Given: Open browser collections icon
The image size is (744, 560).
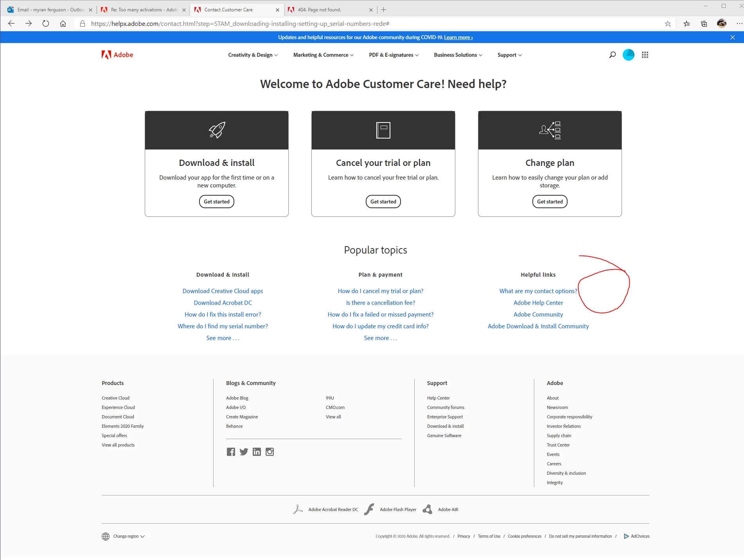Looking at the screenshot, I should pyautogui.click(x=704, y=23).
